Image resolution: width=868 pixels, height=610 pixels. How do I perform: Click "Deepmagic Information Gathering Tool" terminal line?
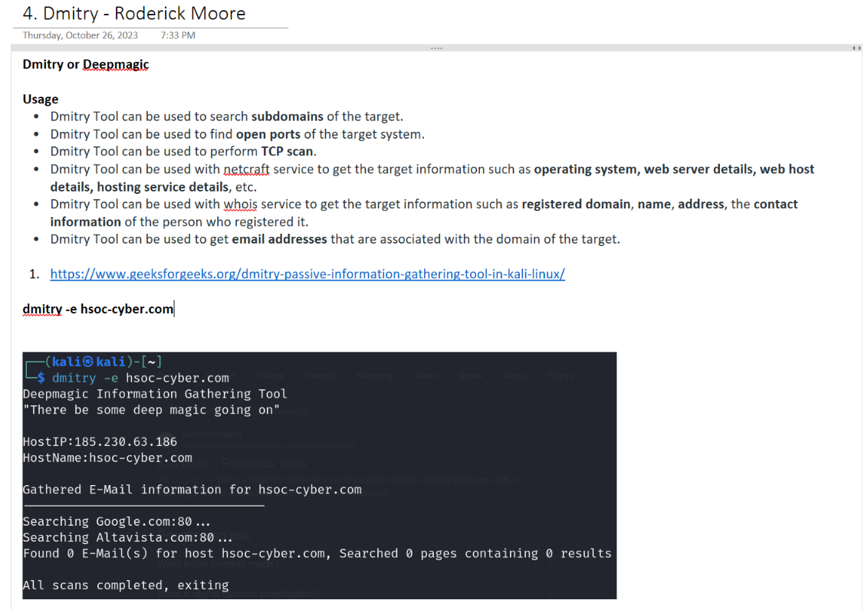point(154,394)
